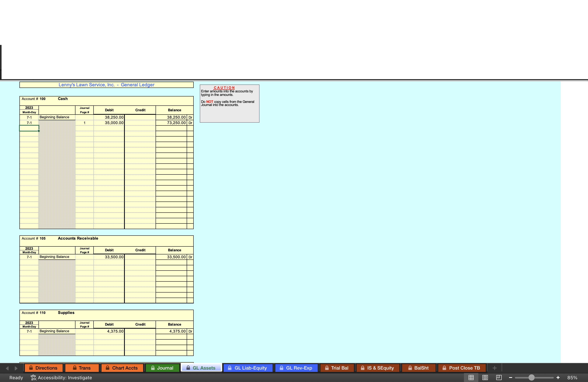The width and height of the screenshot is (588, 382).
Task: Select Accounts Receivable beginning balance debit cell
Action: point(109,257)
